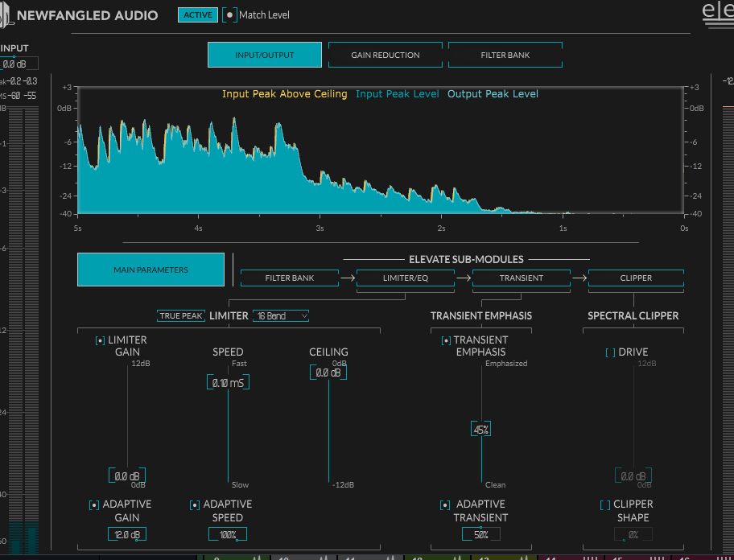734x560 pixels.
Task: Switch to the GAIN REDUCTION view tab
Action: point(386,55)
